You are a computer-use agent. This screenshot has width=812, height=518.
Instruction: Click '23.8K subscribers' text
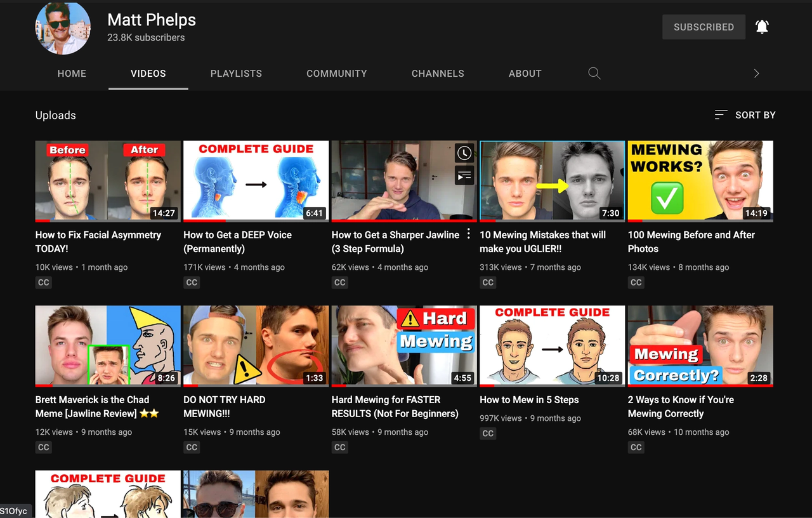pyautogui.click(x=146, y=37)
